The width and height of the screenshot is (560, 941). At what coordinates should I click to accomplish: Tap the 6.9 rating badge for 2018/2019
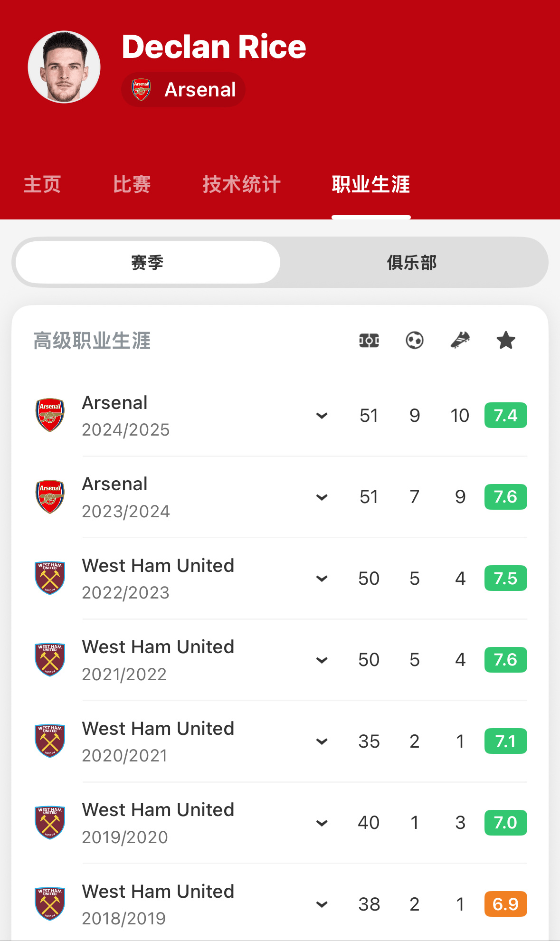click(x=506, y=904)
